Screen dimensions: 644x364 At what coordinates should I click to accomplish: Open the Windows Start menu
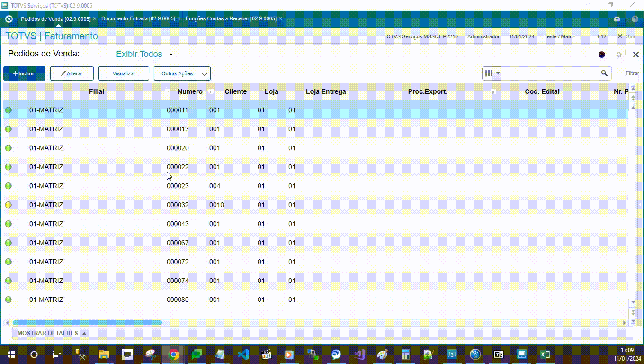(x=10, y=355)
